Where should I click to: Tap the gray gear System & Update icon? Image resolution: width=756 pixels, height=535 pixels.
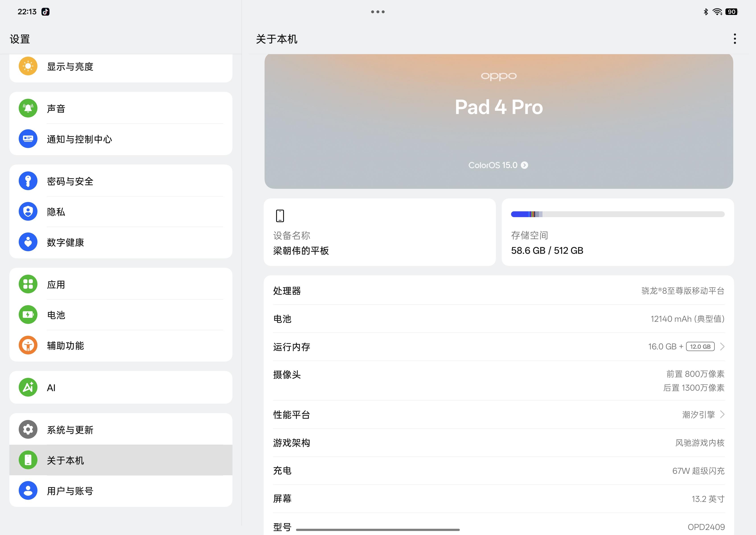point(28,429)
